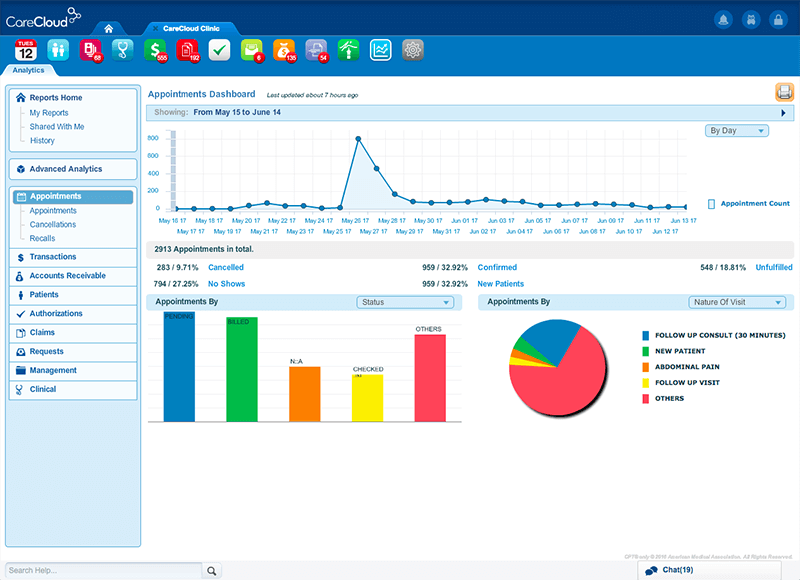Select the Analytics tab
The image size is (800, 580).
(29, 70)
